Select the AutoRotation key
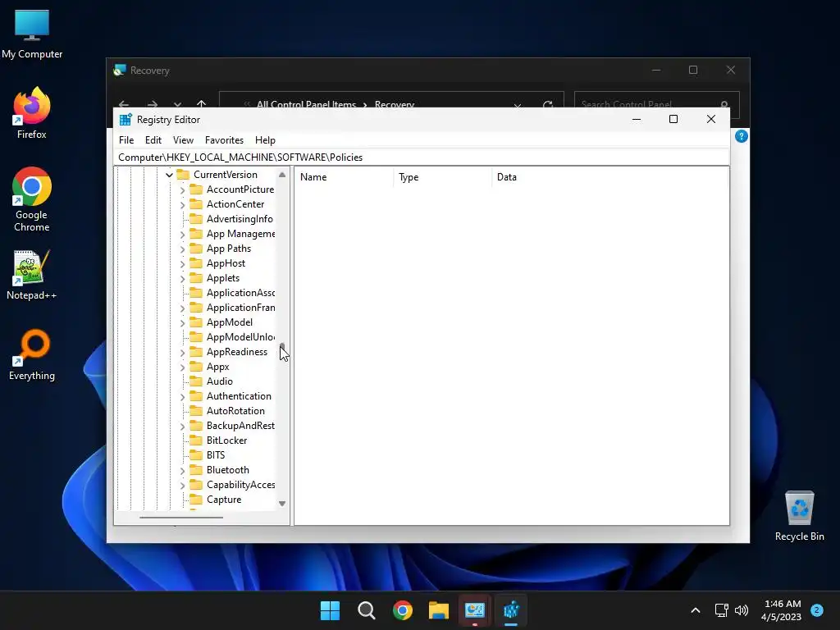The image size is (840, 630). 235,410
